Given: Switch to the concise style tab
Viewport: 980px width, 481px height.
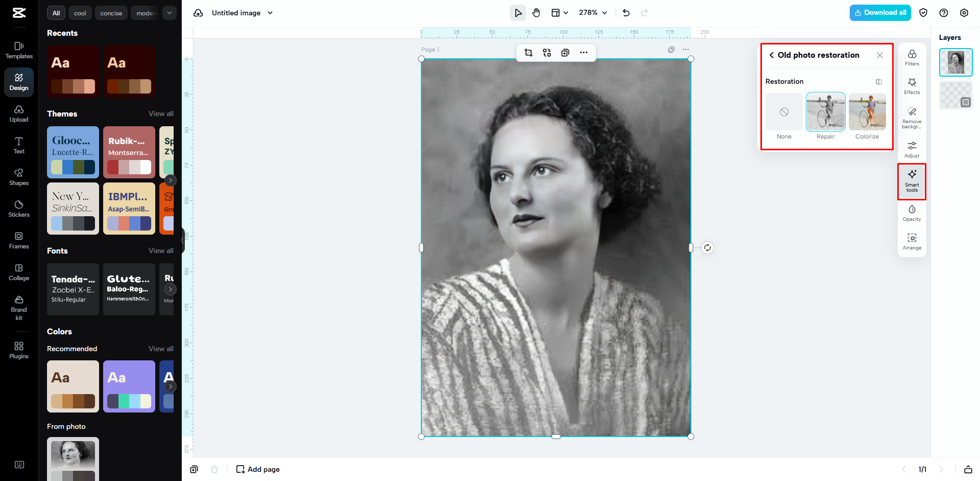Looking at the screenshot, I should [x=111, y=12].
